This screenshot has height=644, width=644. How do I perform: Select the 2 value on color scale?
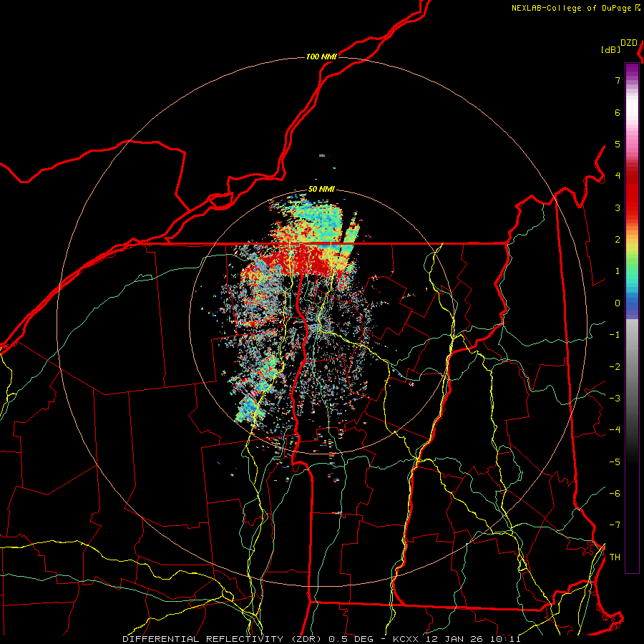pyautogui.click(x=618, y=240)
